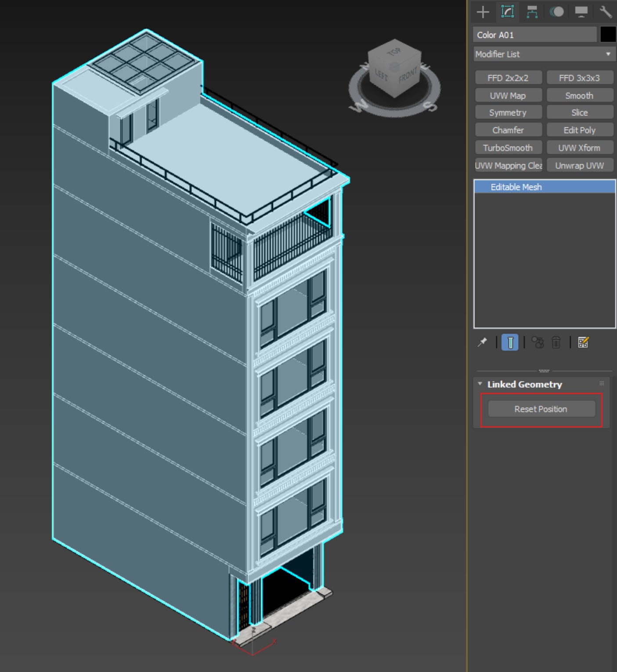The image size is (617, 672).
Task: Apply the TurboSmooth modifier
Action: pyautogui.click(x=508, y=148)
